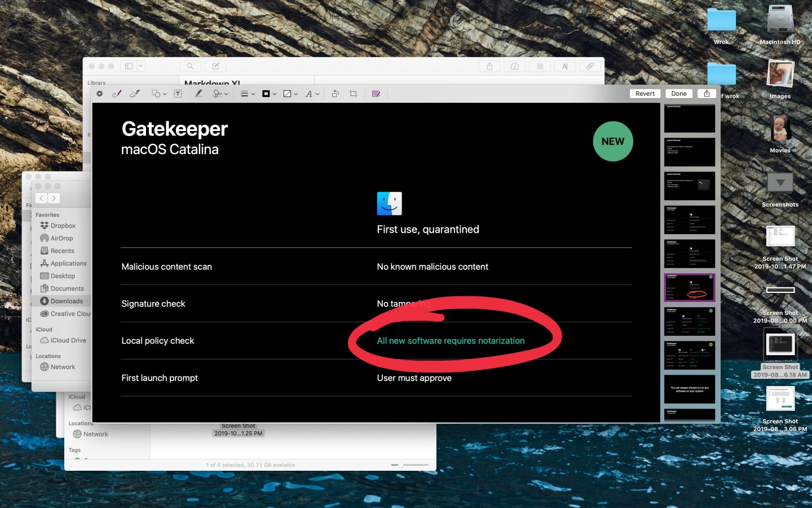The height and width of the screenshot is (508, 812).
Task: Select the highlighted Gatekeeper slide thumbnail
Action: 689,287
